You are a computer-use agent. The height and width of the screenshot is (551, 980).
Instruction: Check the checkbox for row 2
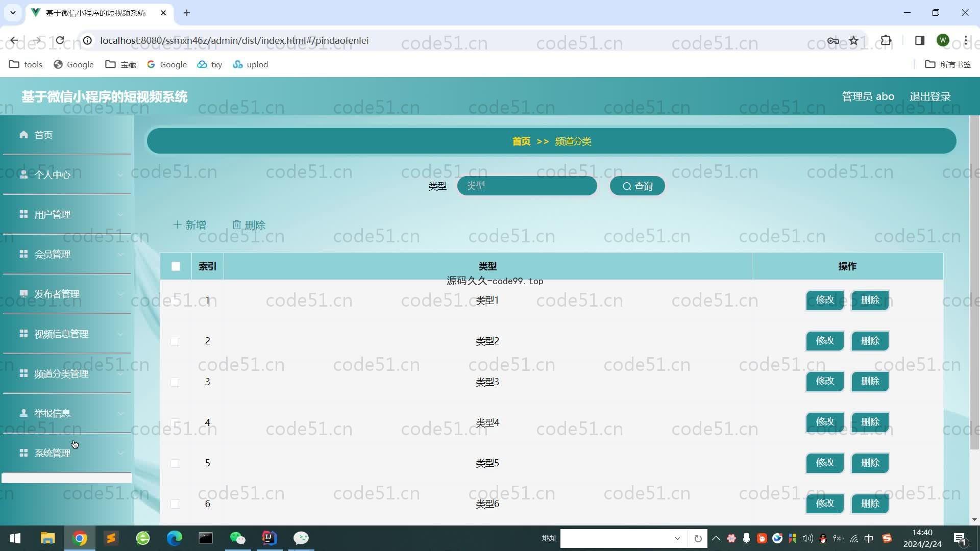click(175, 341)
